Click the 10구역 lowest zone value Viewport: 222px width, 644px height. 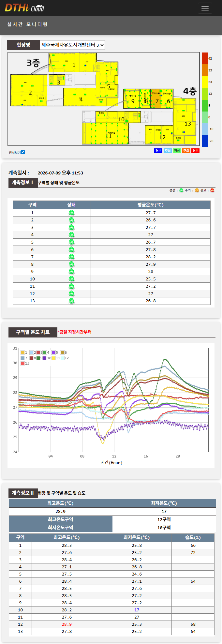(164, 528)
